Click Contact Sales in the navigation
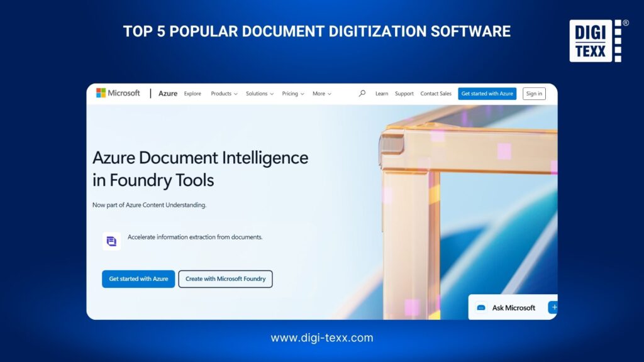The width and height of the screenshot is (644, 362). (x=436, y=94)
